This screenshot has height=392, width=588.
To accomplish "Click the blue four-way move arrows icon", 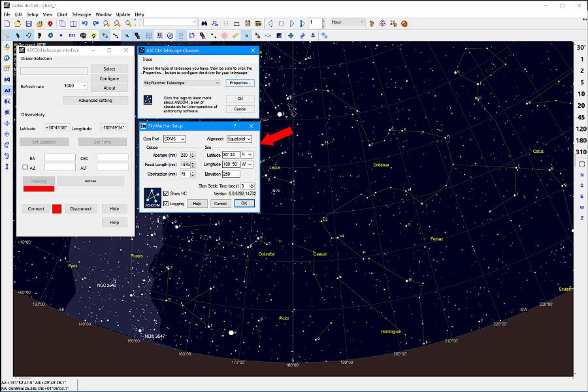I will pos(291,36).
